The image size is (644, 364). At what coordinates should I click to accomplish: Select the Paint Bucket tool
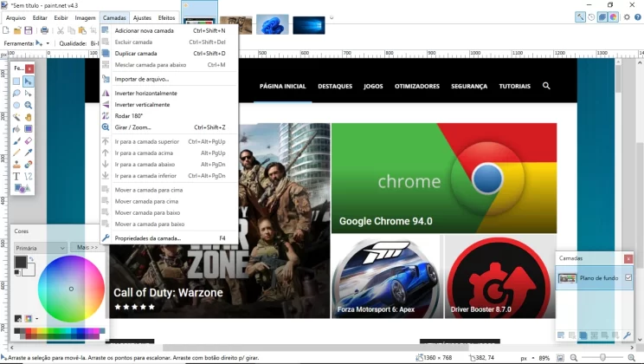16,129
